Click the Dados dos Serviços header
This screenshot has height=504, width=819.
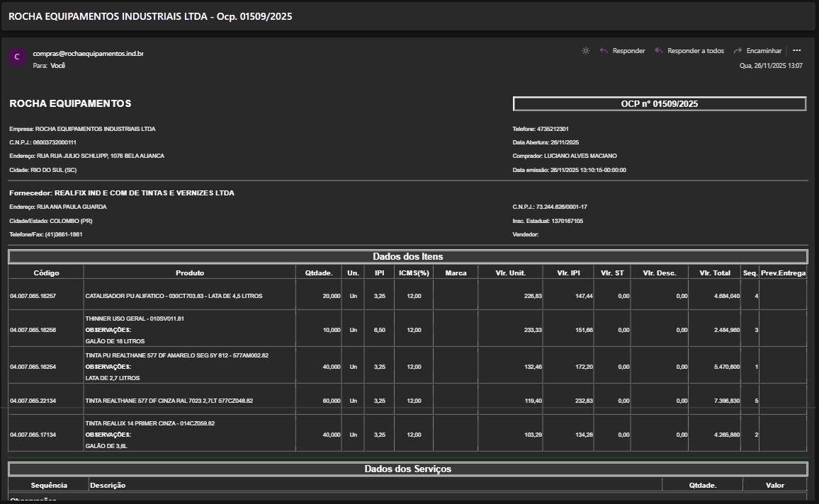[408, 469]
